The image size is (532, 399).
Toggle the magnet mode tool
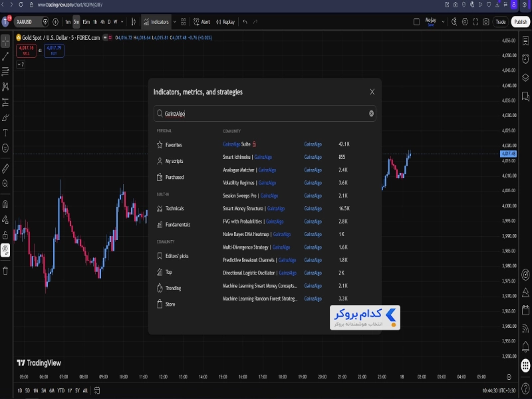pyautogui.click(x=5, y=204)
